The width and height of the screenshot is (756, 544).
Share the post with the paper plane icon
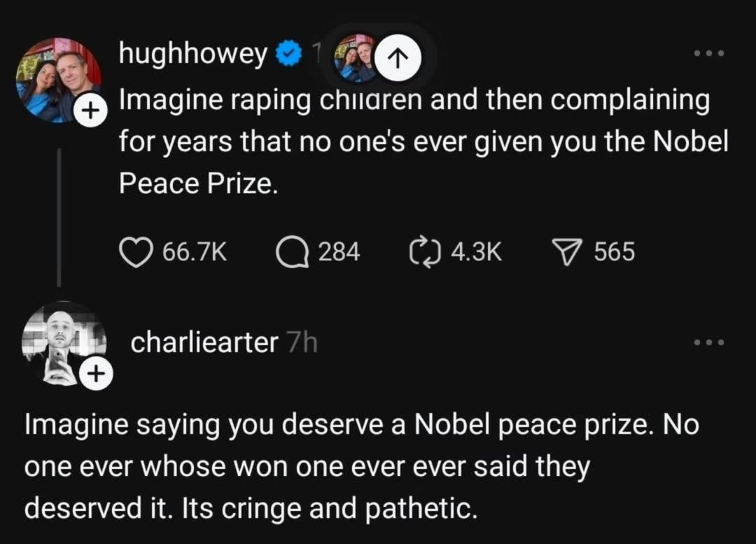(568, 252)
